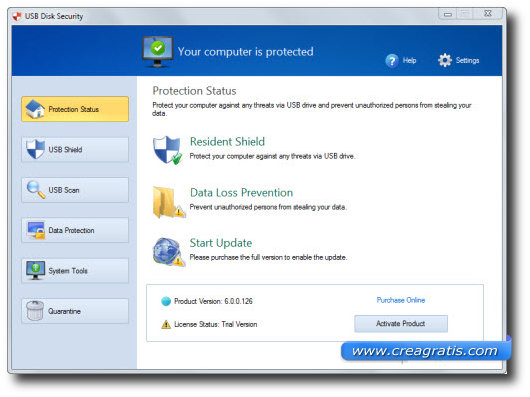Viewport: 530px width, 397px height.
Task: Open the Quarantine section
Action: pos(75,311)
